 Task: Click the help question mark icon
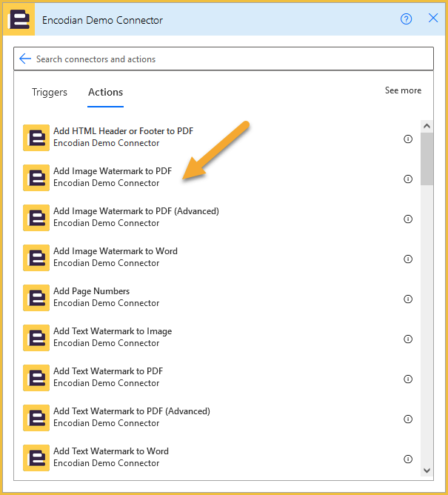(406, 19)
